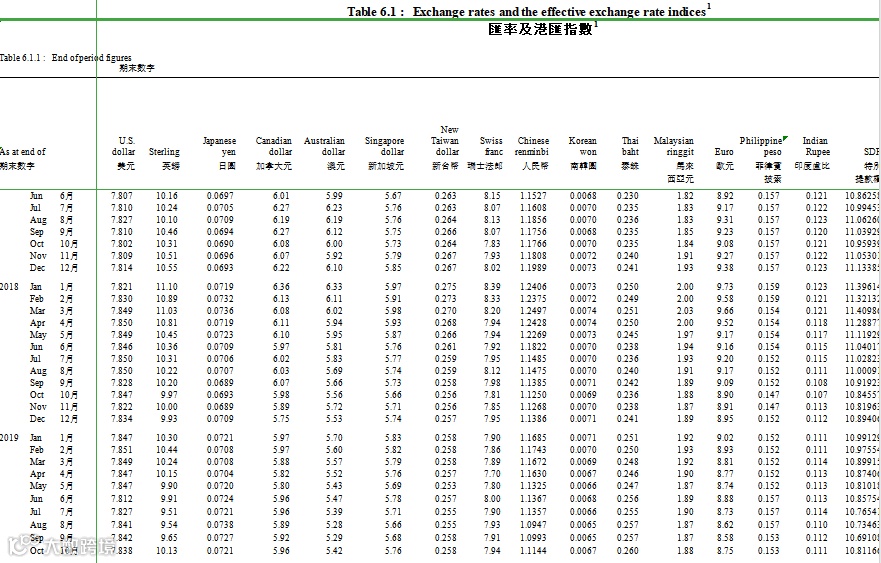The image size is (881, 563).
Task: Click the 'As at end of' row header
Action: coord(23,152)
